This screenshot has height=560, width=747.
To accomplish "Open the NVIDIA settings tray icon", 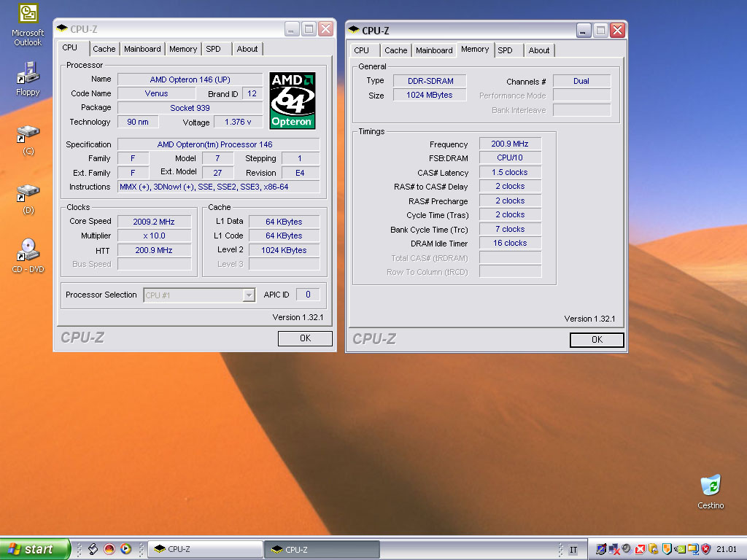I will point(680,550).
